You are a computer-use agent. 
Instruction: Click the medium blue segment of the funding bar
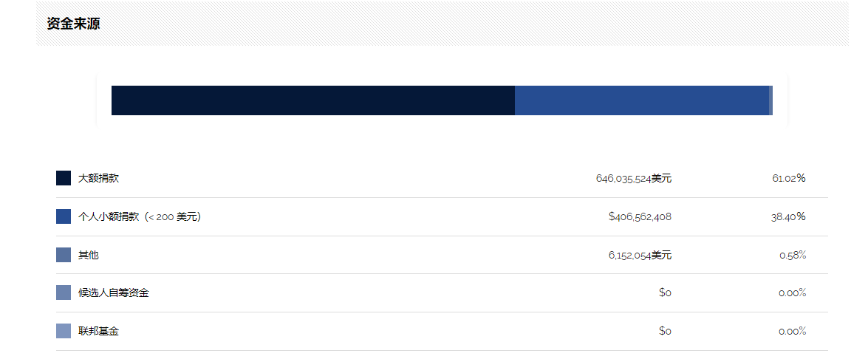click(x=642, y=100)
